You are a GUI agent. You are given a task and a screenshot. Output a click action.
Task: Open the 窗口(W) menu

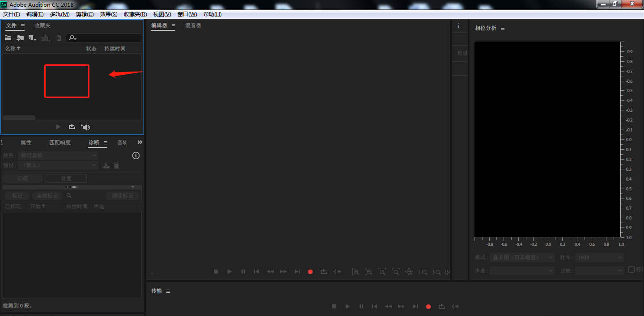[187, 14]
